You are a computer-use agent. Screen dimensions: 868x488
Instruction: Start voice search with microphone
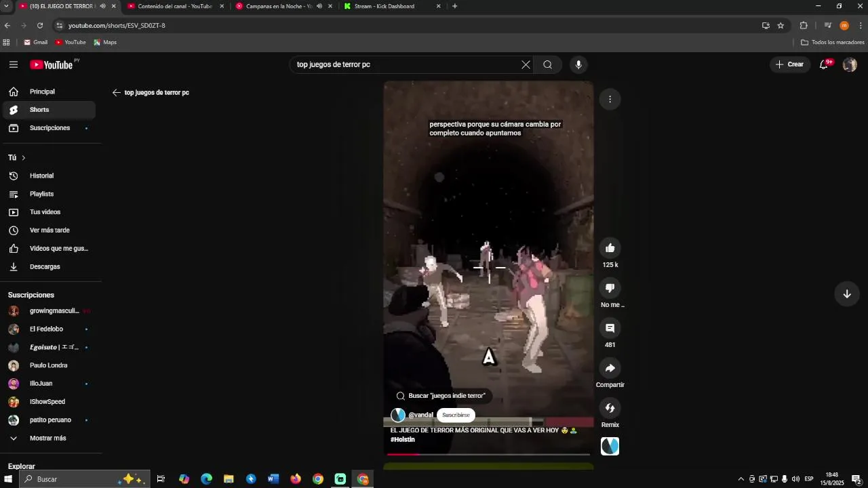pyautogui.click(x=578, y=64)
